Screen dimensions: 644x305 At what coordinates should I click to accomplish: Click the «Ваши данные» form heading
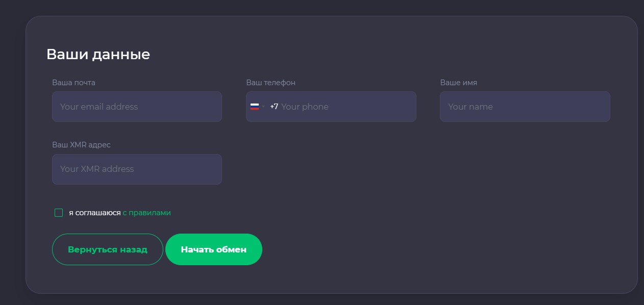tap(98, 54)
